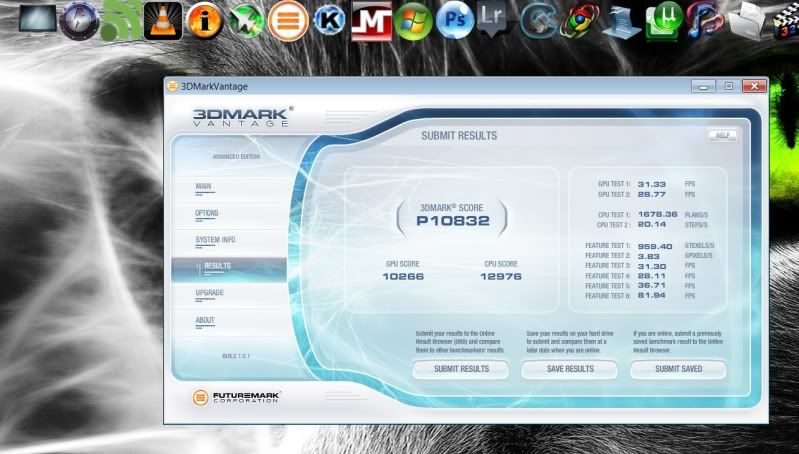This screenshot has width=799, height=454.
Task: Click the SUBMIT RESULTS heading text
Action: (459, 136)
